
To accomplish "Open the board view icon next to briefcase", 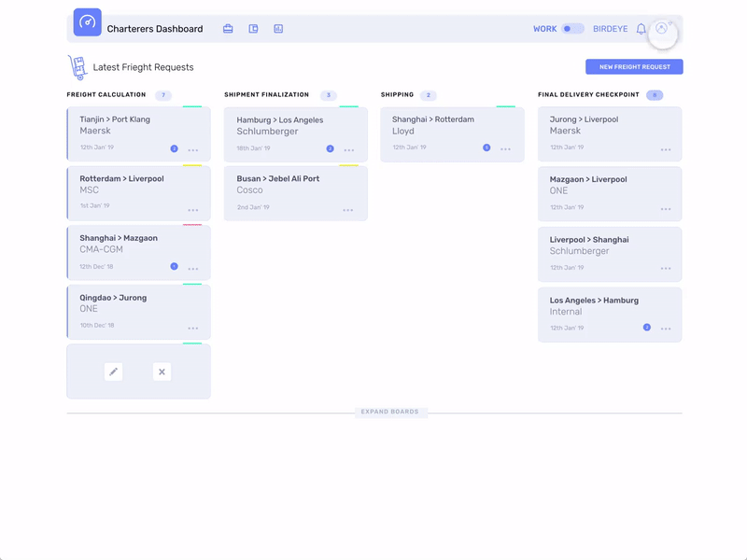I will [x=252, y=28].
